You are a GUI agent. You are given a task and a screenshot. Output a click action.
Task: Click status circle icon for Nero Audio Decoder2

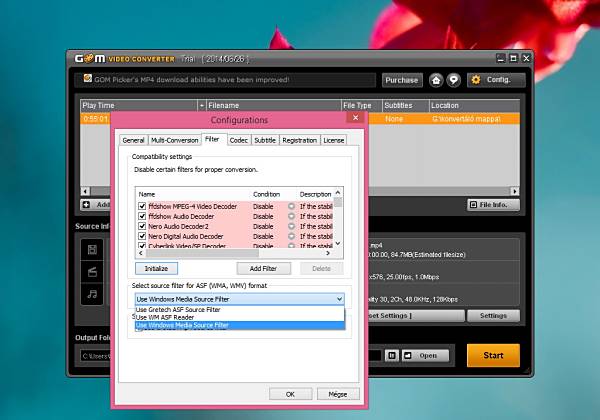pos(292,226)
